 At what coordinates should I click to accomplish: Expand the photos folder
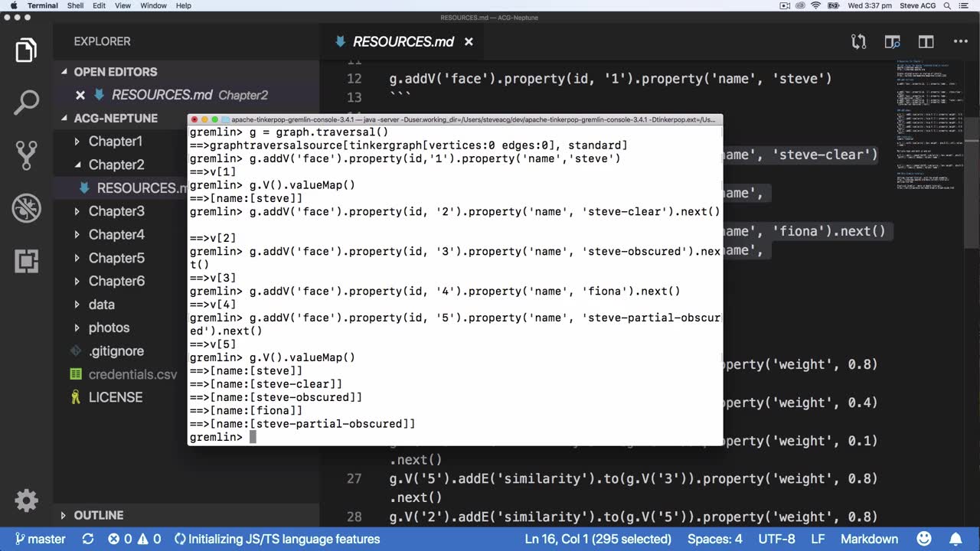click(x=109, y=328)
